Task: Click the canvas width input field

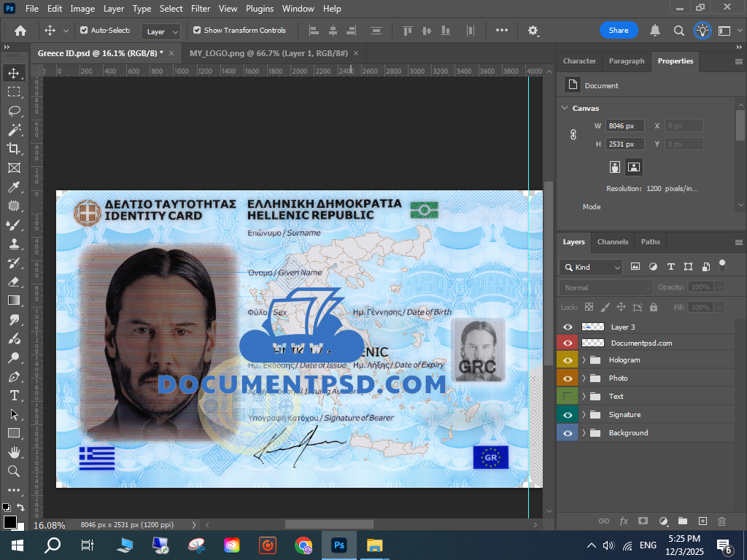Action: pos(625,126)
